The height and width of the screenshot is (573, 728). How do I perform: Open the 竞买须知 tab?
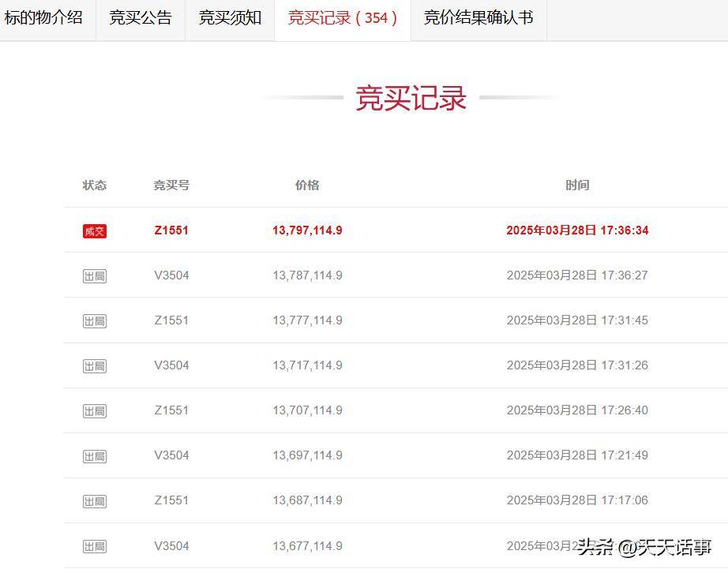pyautogui.click(x=230, y=17)
